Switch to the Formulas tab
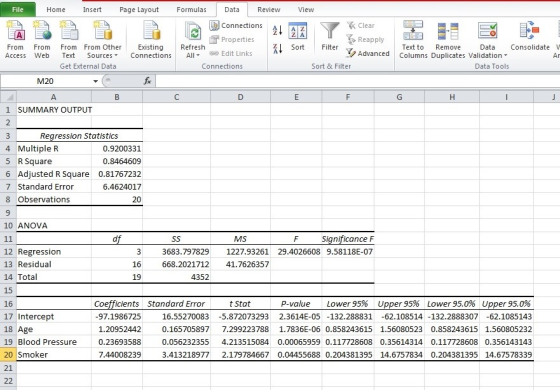Viewport: 560px width, 390px height. 191,10
